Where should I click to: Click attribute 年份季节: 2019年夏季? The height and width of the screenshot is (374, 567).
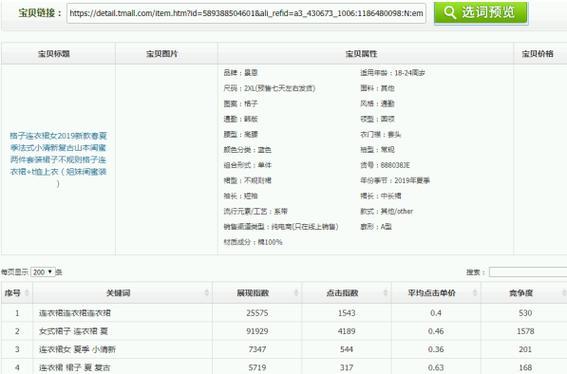[395, 180]
